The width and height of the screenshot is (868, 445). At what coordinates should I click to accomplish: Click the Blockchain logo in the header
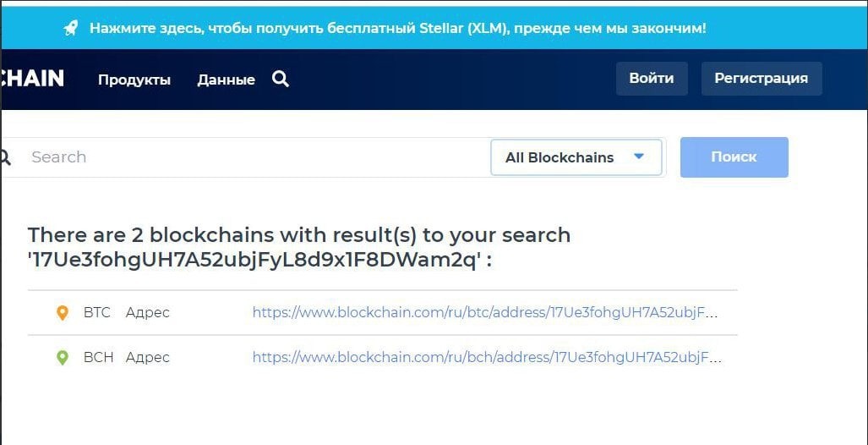pyautogui.click(x=32, y=79)
